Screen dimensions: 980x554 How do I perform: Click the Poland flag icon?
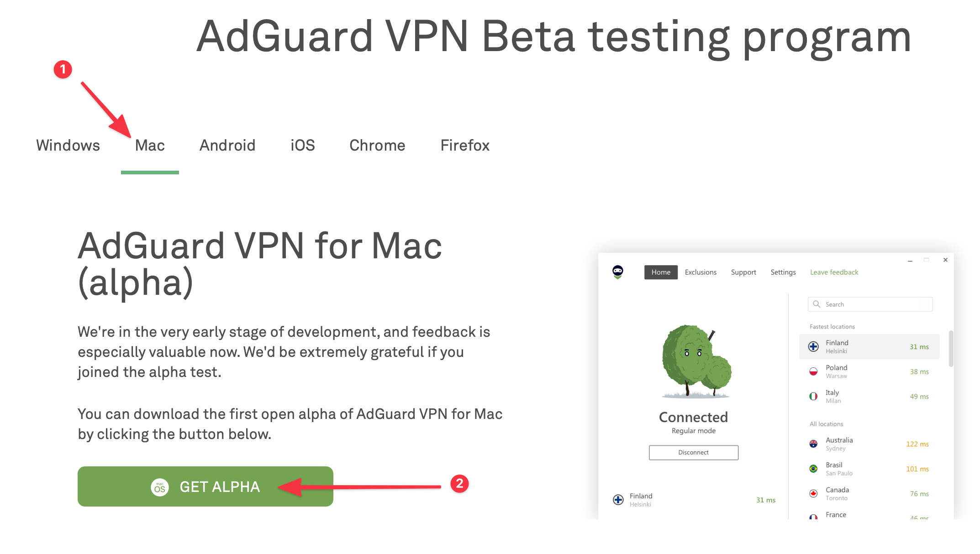coord(813,371)
